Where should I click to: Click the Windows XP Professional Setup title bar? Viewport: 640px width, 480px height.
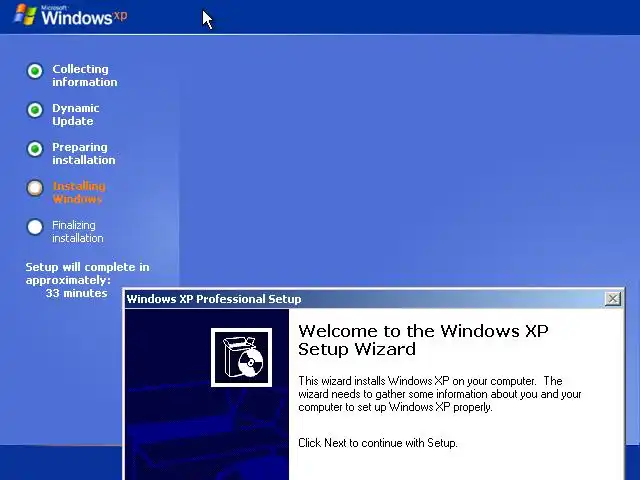373,299
